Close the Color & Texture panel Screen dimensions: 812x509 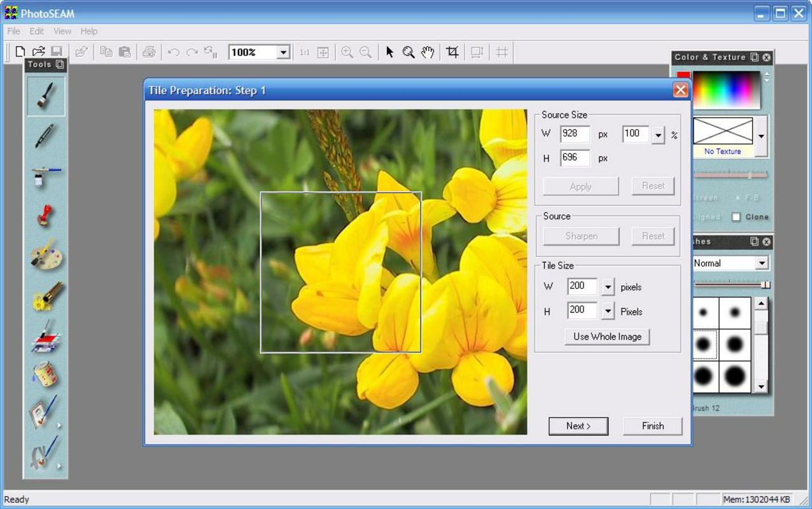click(767, 57)
